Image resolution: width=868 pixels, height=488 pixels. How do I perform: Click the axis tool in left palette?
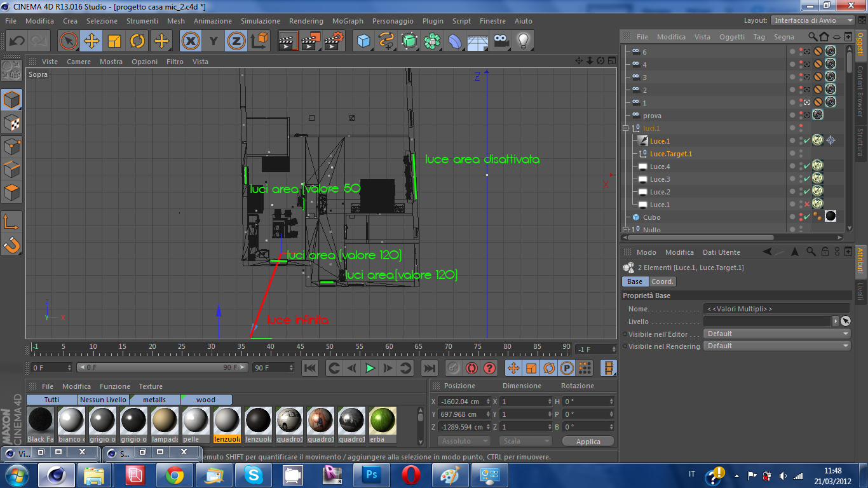[x=12, y=221]
